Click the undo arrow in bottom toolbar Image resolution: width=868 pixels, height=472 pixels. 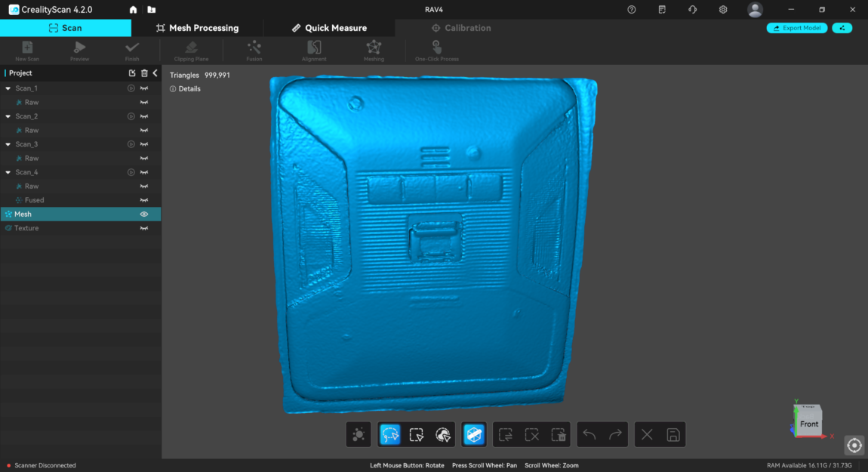[x=589, y=435]
